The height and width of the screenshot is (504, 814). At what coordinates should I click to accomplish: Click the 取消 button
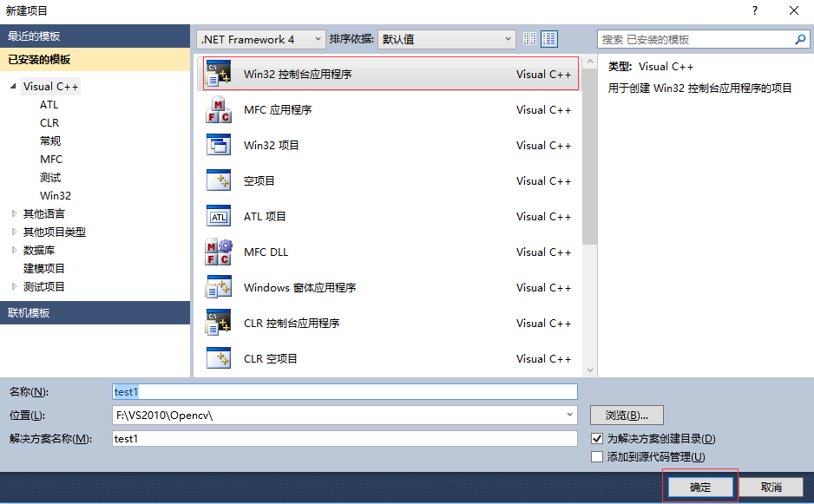point(771,487)
